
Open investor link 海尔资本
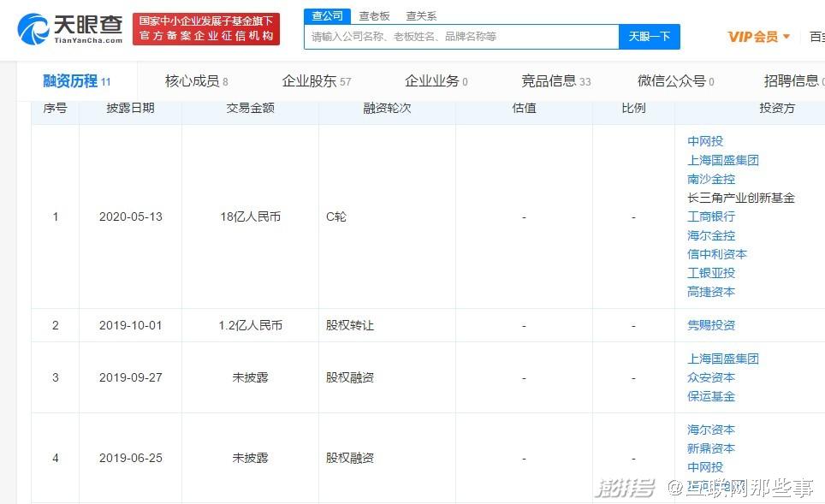(x=711, y=430)
